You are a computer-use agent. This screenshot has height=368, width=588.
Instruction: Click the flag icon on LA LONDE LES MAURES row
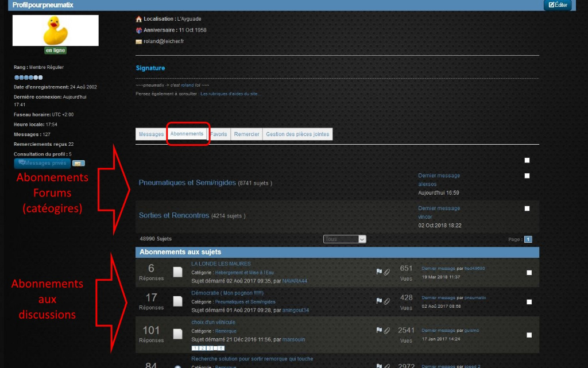379,272
